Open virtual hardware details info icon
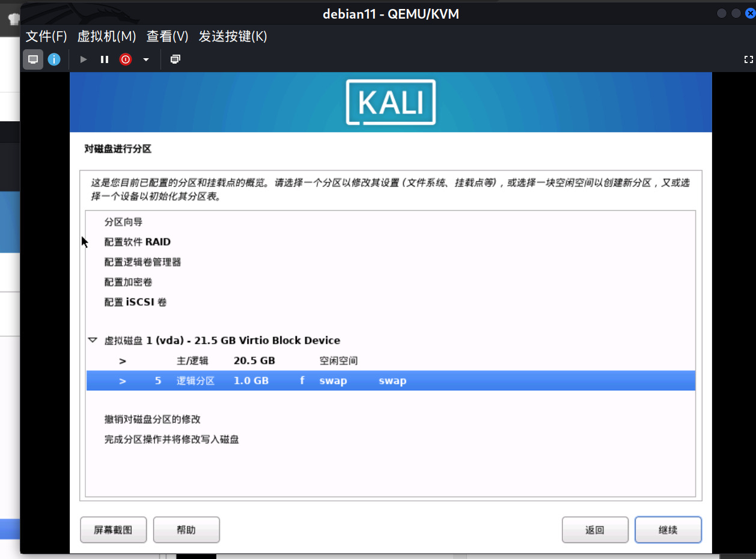Viewport: 756px width, 559px height. (x=54, y=59)
